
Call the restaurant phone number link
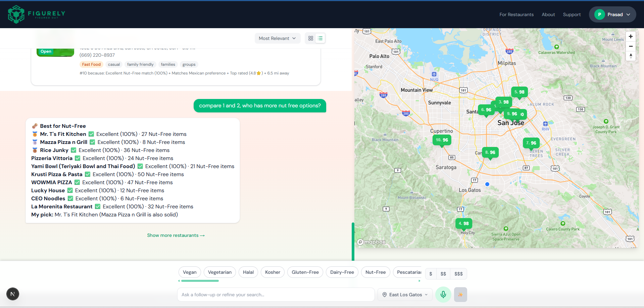[x=97, y=55]
